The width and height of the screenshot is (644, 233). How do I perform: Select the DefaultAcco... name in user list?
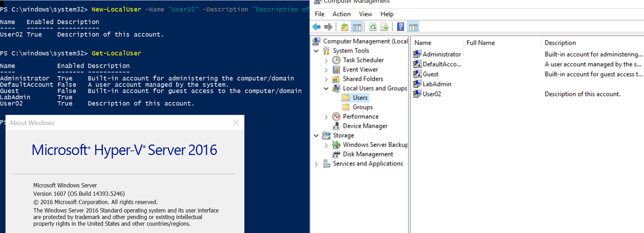coord(442,64)
